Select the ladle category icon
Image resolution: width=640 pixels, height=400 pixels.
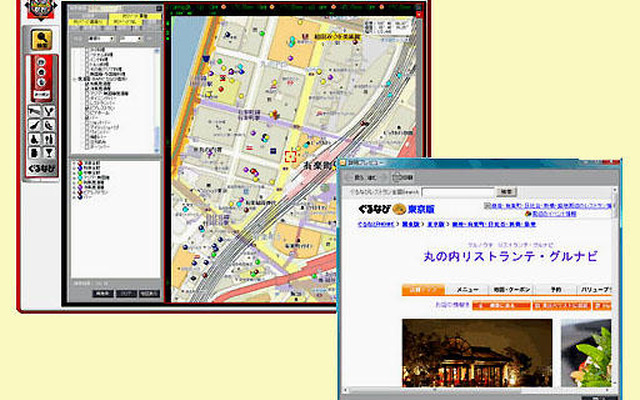click(x=35, y=125)
